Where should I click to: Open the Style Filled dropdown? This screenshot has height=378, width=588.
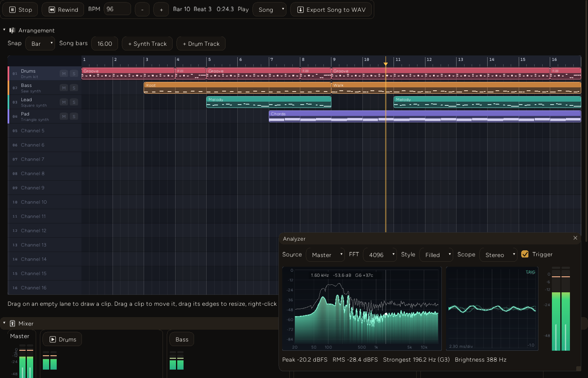[436, 255]
